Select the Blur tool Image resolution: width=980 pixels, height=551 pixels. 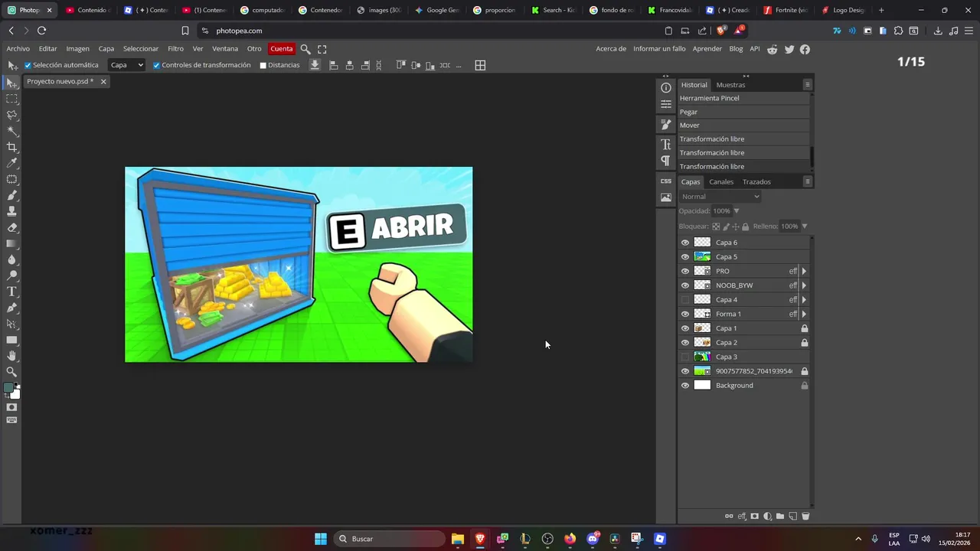pyautogui.click(x=11, y=259)
